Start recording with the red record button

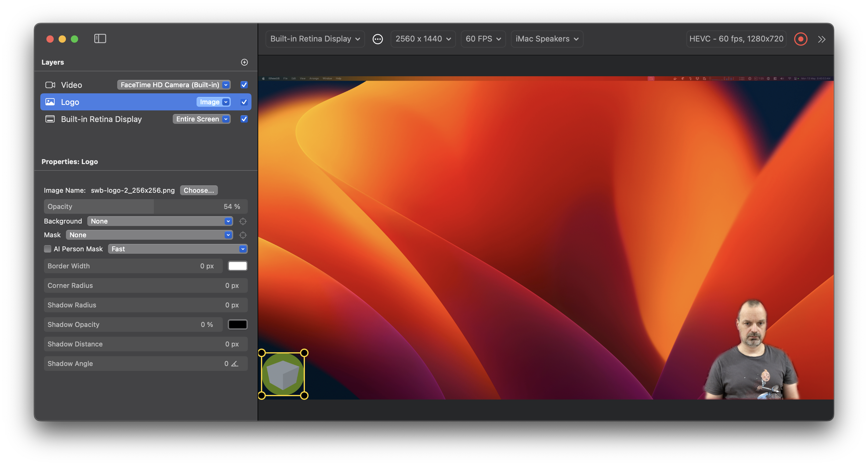(x=801, y=39)
